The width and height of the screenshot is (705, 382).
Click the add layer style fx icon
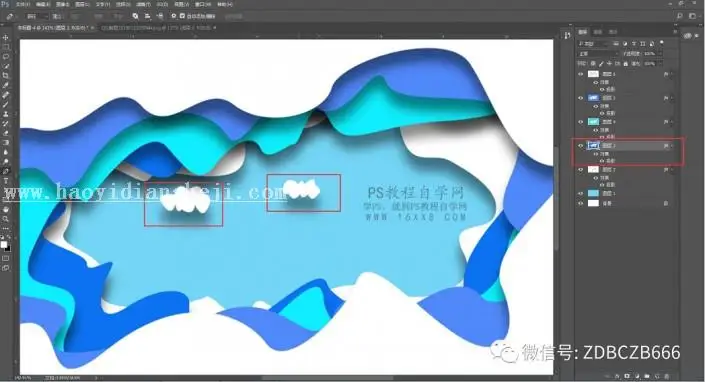(x=617, y=376)
